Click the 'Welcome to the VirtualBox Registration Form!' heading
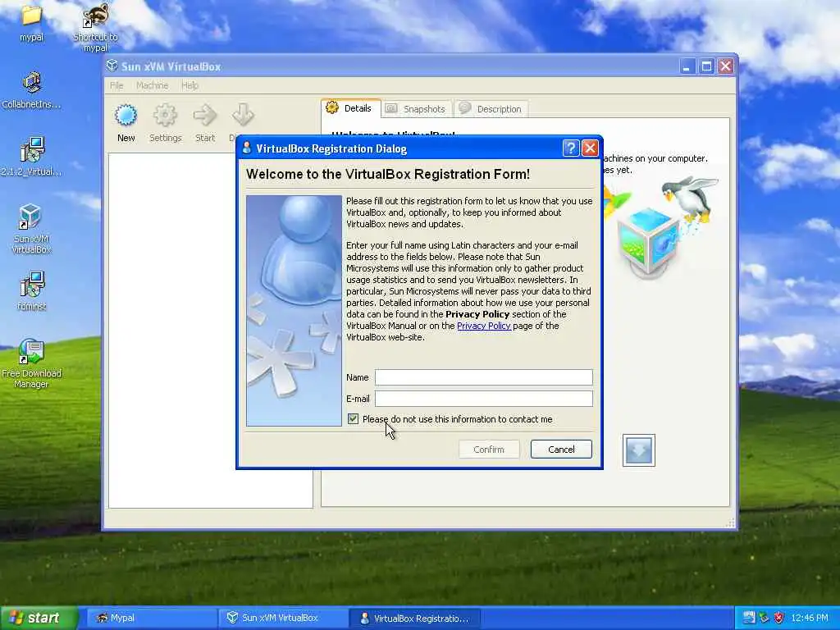Image resolution: width=840 pixels, height=630 pixels. coord(388,174)
